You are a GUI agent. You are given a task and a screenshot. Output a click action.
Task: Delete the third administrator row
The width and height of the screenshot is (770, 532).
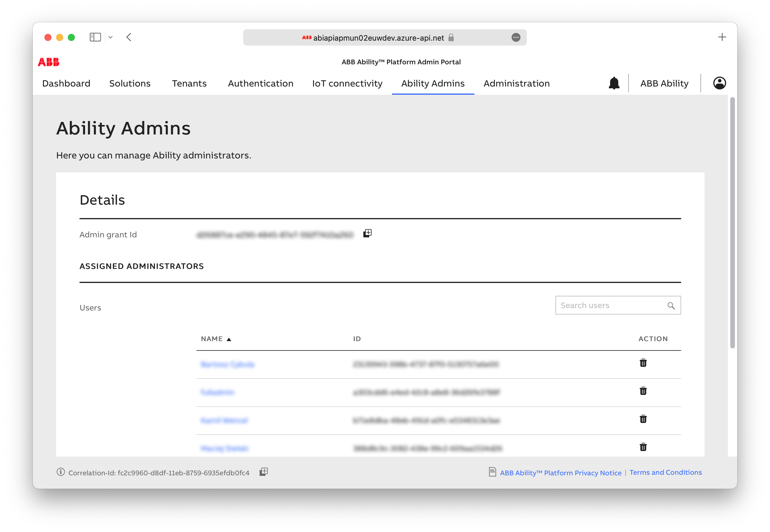click(x=643, y=419)
